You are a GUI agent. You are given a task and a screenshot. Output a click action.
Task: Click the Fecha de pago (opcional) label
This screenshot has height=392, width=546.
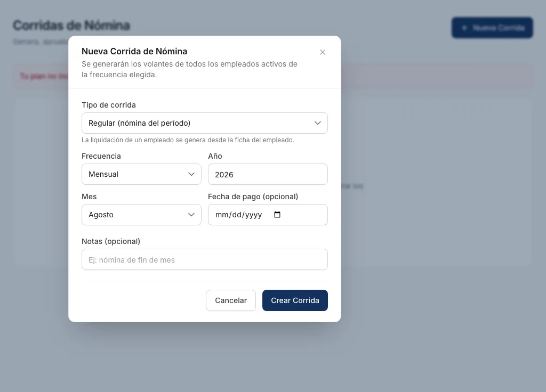[x=253, y=197]
